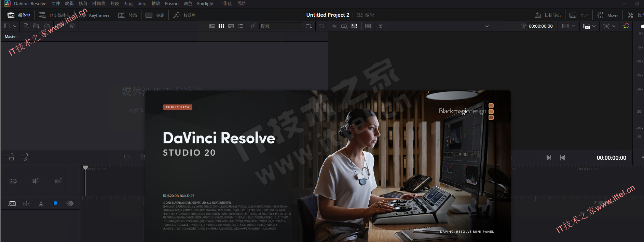Image resolution: width=644 pixels, height=242 pixels.
Task: Click the timeline playhead lock icon
Action: (x=36, y=181)
